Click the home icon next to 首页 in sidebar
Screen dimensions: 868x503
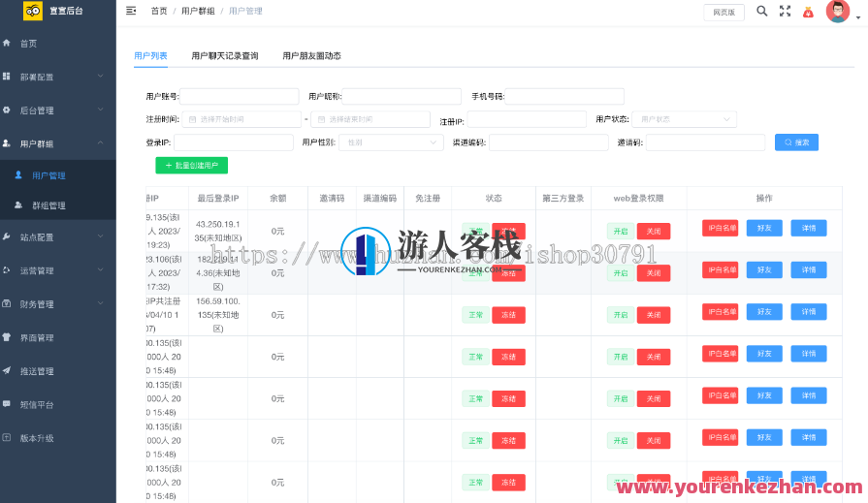tap(7, 43)
